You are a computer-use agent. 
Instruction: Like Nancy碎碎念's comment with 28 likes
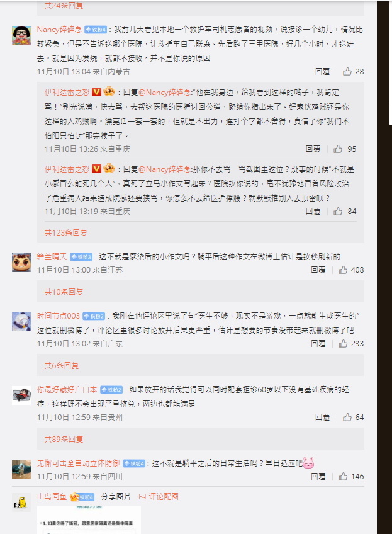(x=347, y=72)
